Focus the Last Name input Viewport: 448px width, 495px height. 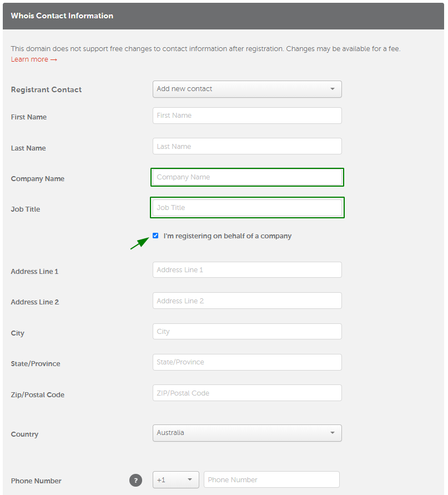[247, 146]
